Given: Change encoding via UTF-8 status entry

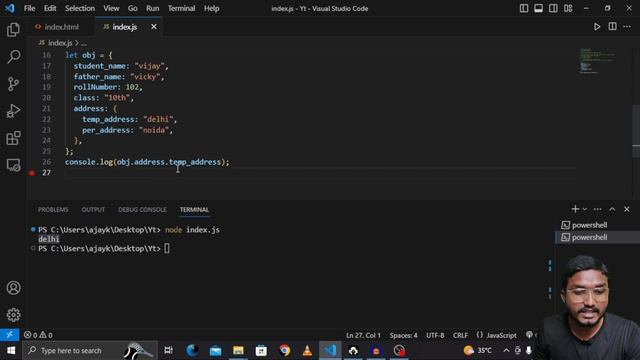Looking at the screenshot, I should (x=435, y=335).
